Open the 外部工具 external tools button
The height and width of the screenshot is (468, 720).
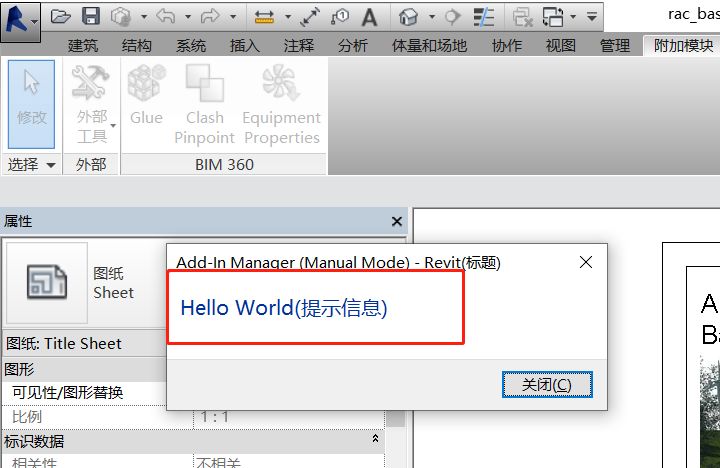[x=92, y=104]
